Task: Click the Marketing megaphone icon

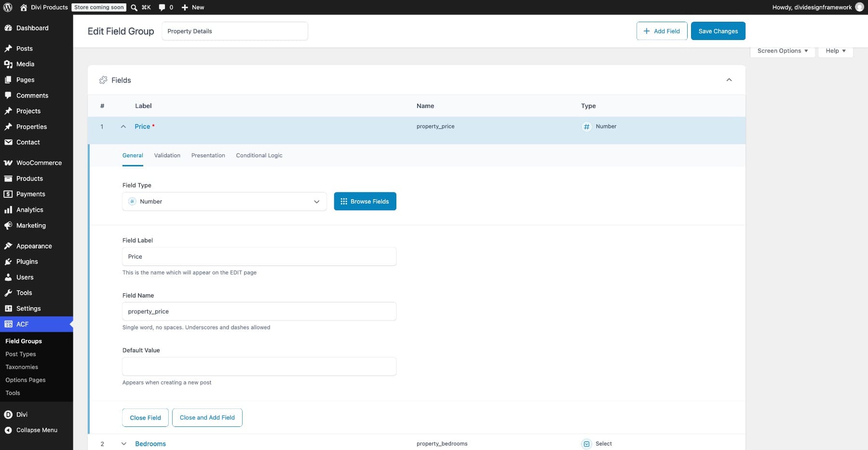Action: tap(8, 226)
